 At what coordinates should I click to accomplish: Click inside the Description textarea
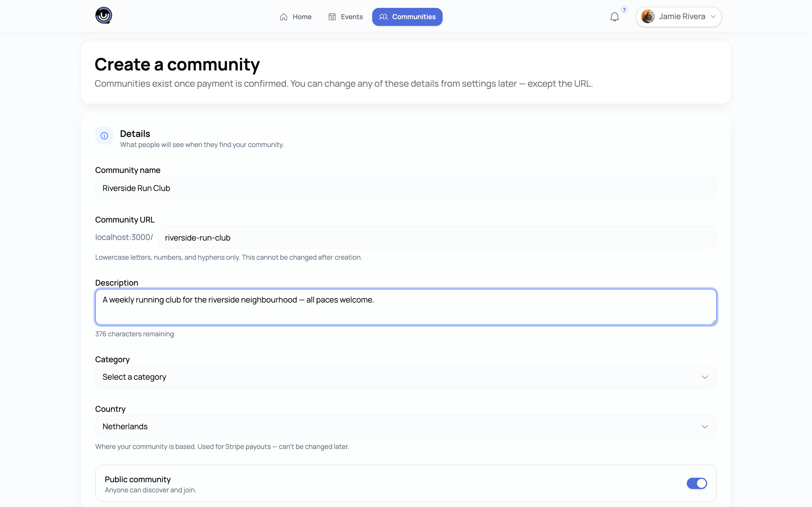[x=406, y=307]
